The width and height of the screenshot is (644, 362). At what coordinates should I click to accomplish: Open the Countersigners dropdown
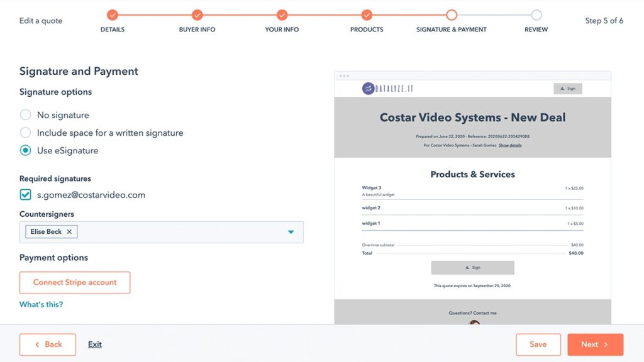point(291,231)
